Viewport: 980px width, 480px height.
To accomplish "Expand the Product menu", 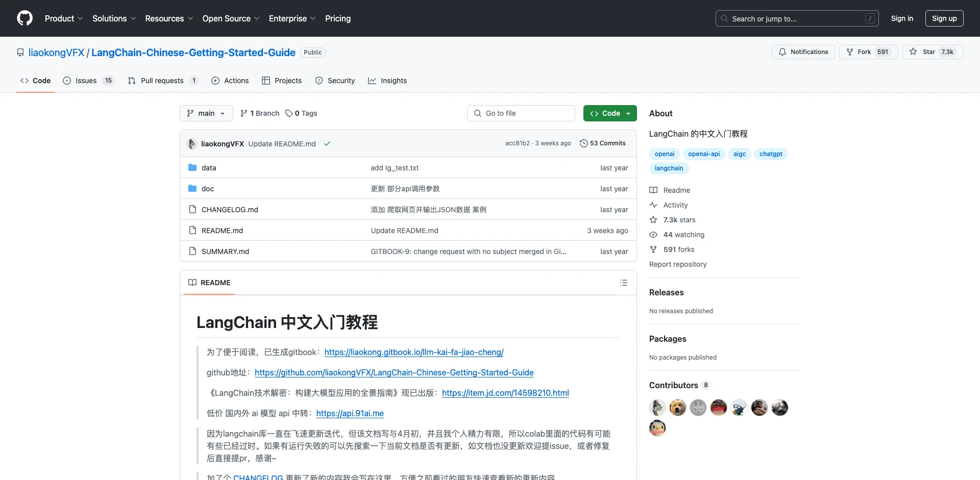I will click(64, 18).
